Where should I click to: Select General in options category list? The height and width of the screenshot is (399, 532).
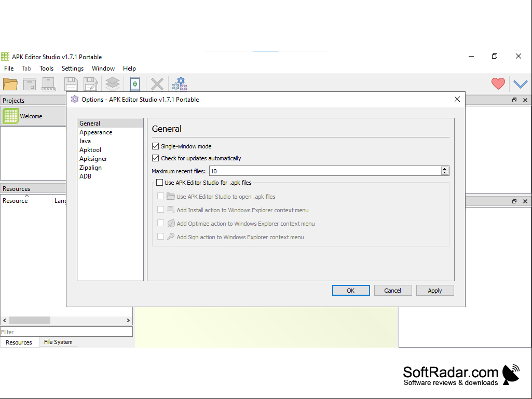coord(110,123)
